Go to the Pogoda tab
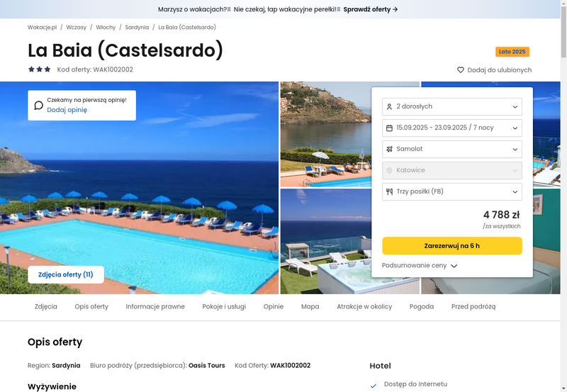Viewport: 567px width, 392px height. (421, 306)
